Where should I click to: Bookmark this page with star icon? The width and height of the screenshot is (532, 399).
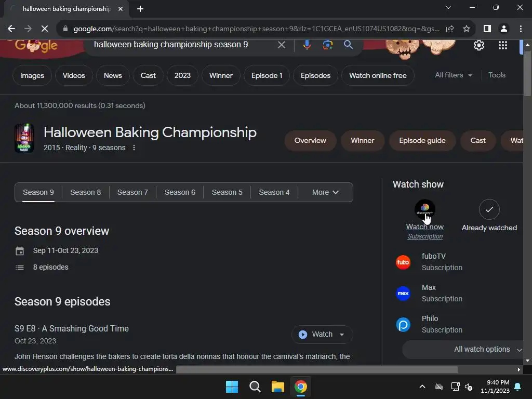[x=467, y=29]
